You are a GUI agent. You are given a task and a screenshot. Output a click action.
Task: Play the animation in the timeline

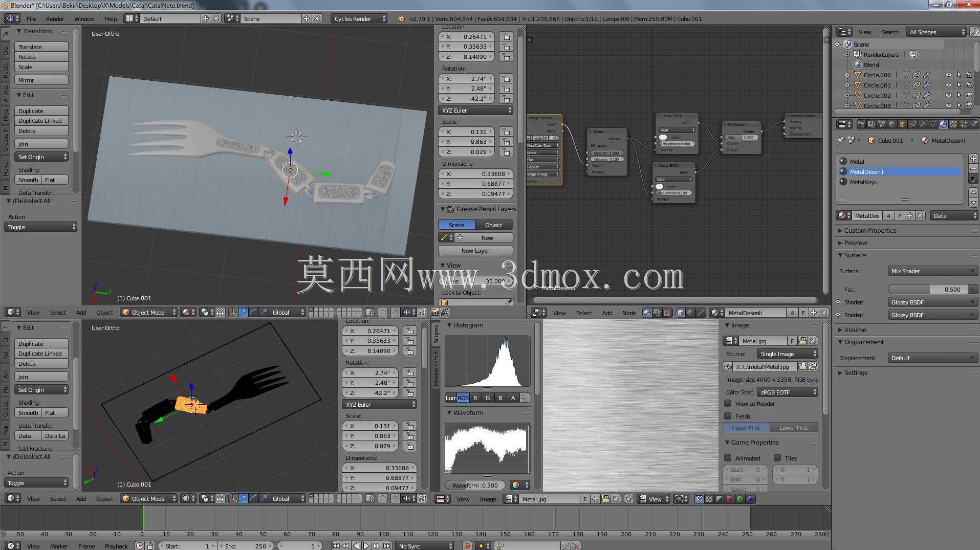366,546
